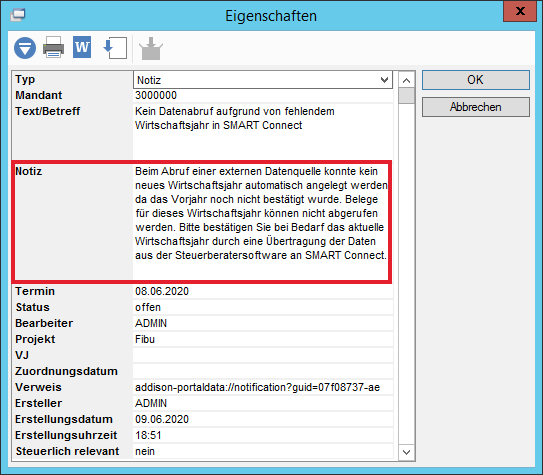
Task: Click the printer icon in toolbar
Action: point(53,47)
